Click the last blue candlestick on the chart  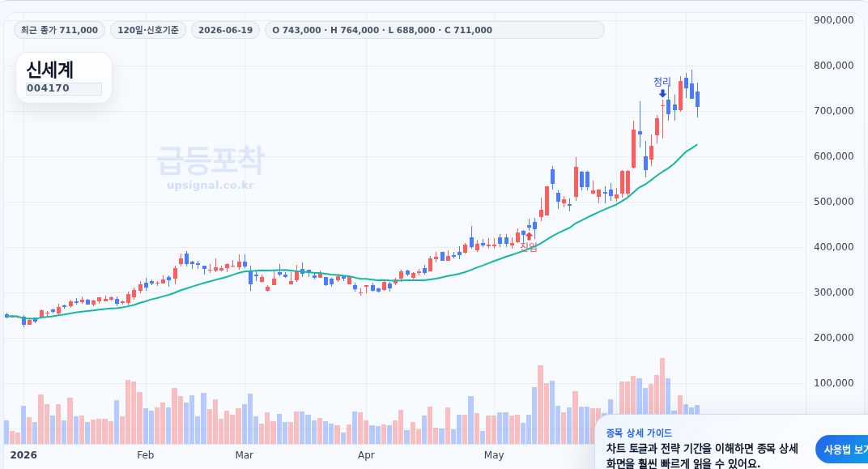[x=697, y=100]
